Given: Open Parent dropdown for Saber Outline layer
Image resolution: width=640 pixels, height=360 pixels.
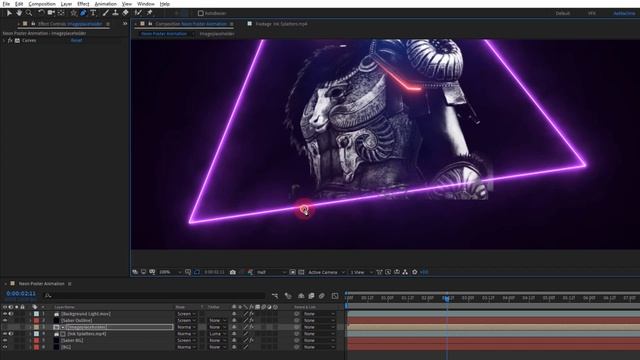Looking at the screenshot, I should 320,320.
